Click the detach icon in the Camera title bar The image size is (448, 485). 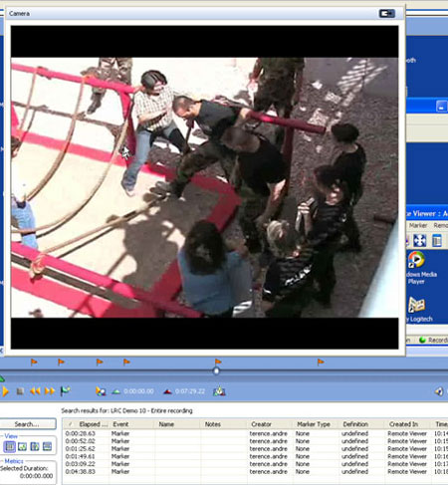(x=386, y=13)
